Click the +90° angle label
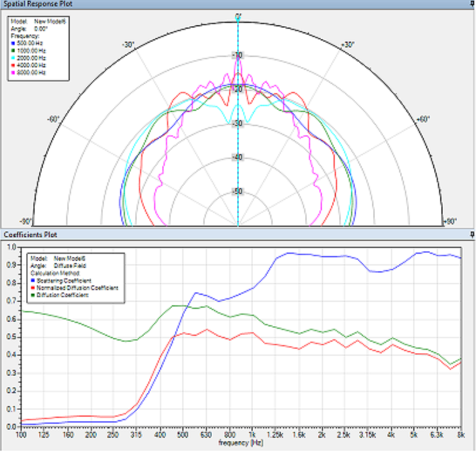 [x=450, y=222]
